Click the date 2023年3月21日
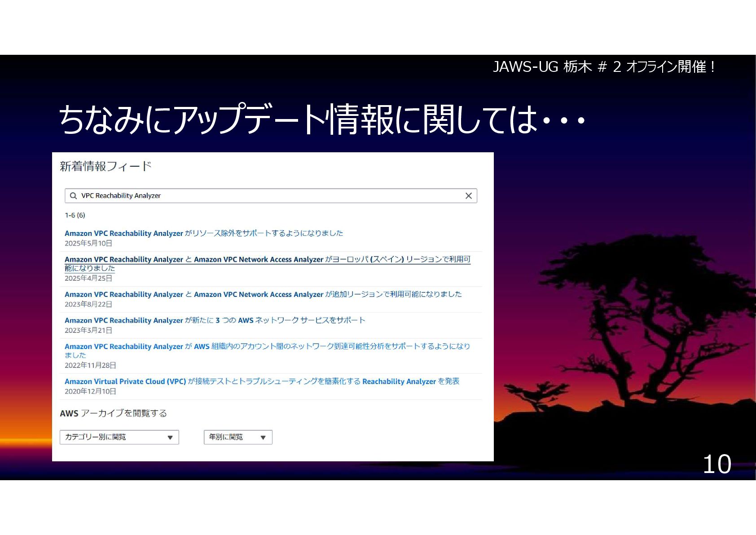The image size is (756, 535). 88,331
